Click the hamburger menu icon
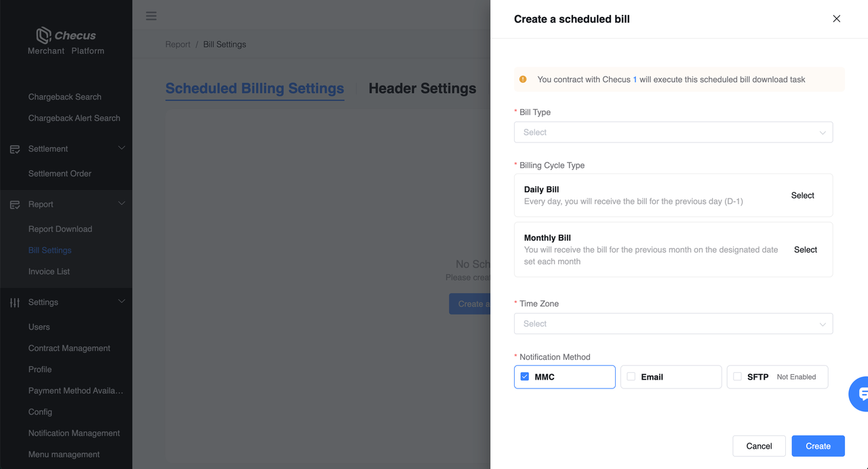868x469 pixels. coord(151,16)
